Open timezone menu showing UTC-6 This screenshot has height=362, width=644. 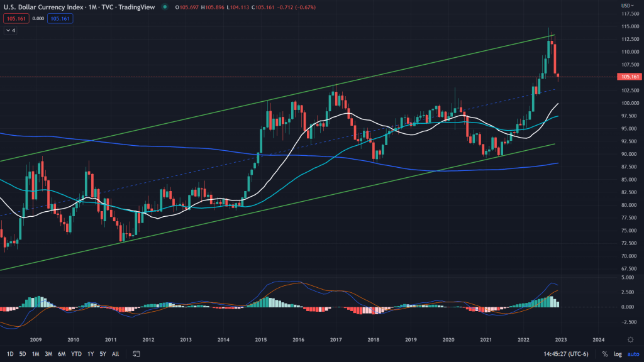(x=567, y=354)
